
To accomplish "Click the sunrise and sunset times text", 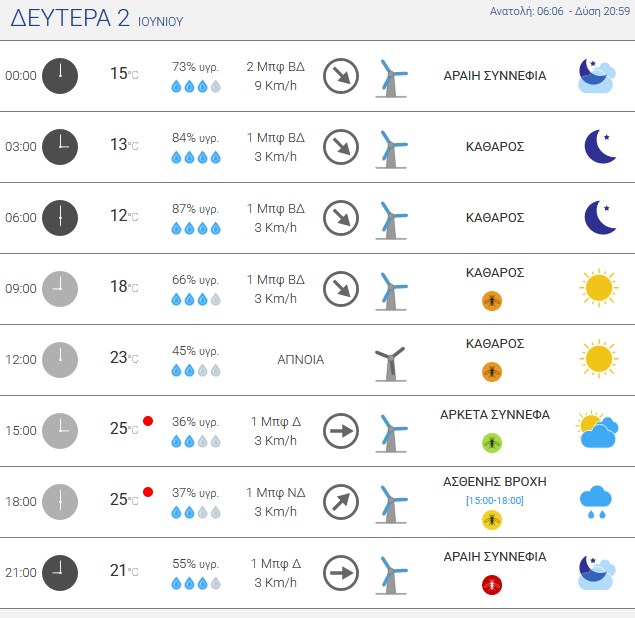I will point(560,11).
